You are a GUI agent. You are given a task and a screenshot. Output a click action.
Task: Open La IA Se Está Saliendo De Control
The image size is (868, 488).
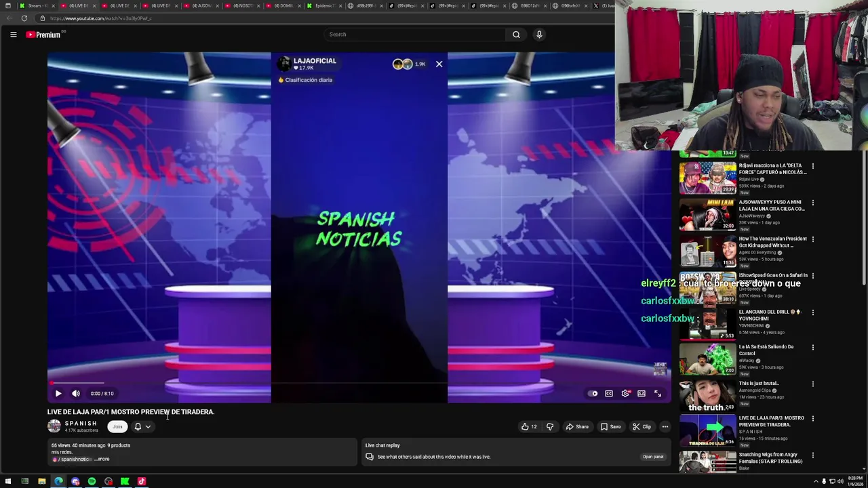[x=707, y=359]
